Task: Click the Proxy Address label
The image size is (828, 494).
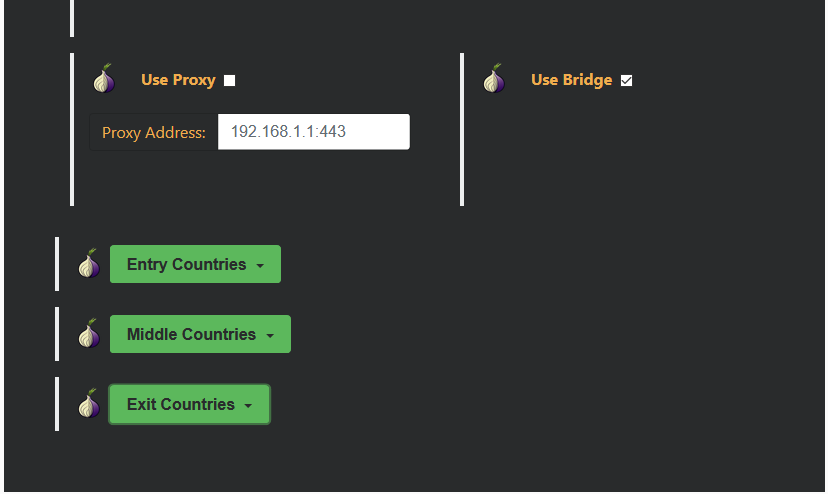Action: click(154, 132)
